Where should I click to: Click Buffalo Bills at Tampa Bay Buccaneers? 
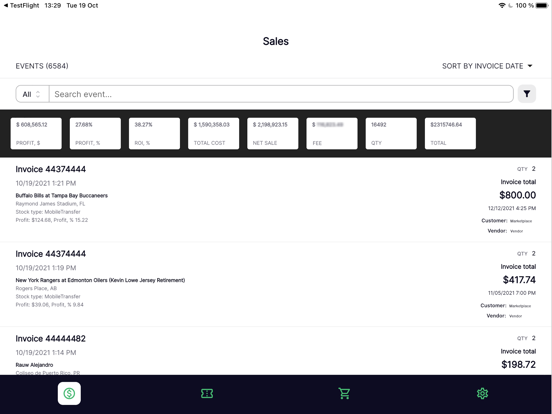(x=62, y=195)
